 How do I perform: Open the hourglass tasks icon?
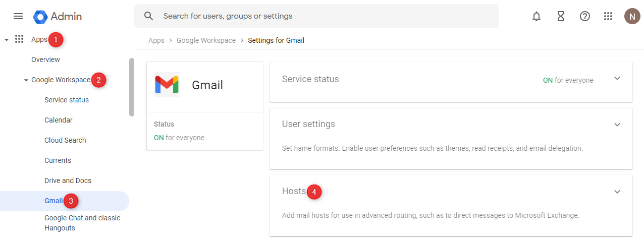[561, 16]
